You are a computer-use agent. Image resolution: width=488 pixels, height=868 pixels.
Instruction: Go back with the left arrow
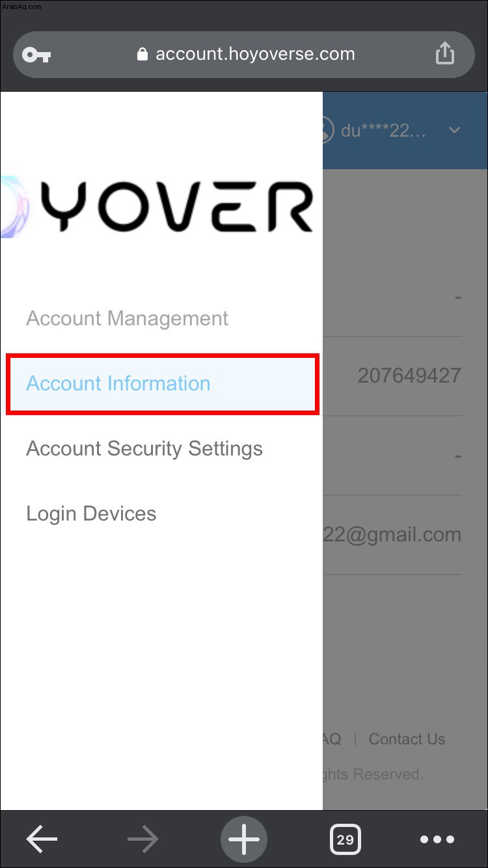[42, 839]
